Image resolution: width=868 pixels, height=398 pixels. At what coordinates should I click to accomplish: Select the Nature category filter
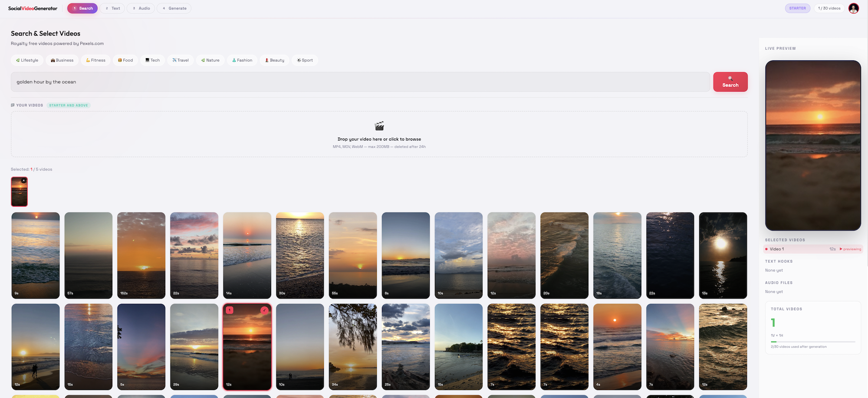pos(210,60)
